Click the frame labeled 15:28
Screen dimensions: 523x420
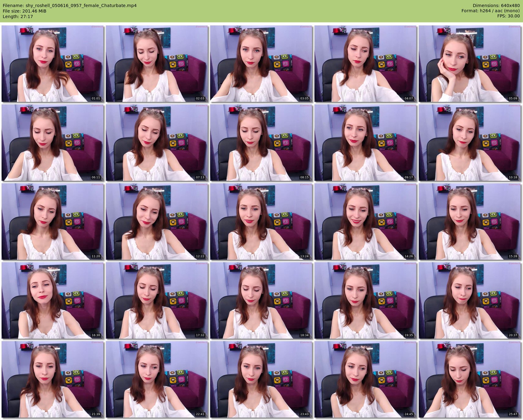coord(470,221)
